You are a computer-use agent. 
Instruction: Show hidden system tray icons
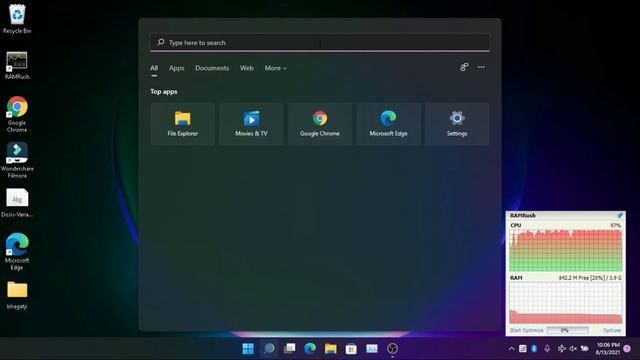point(511,349)
